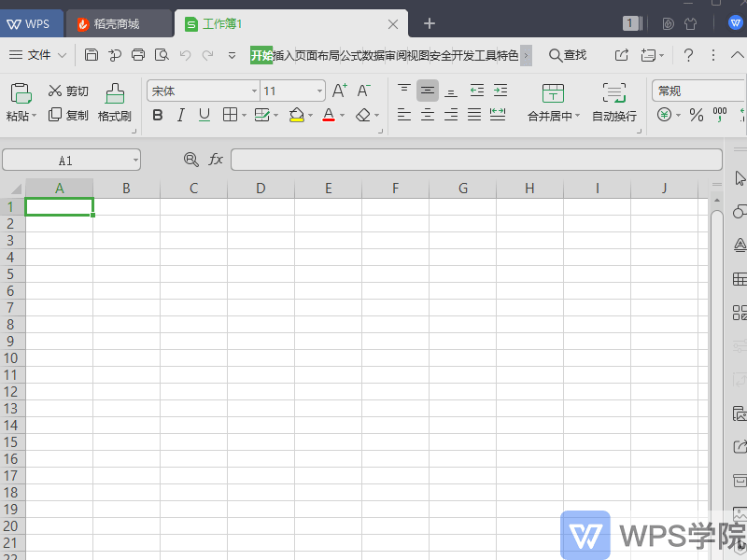Click the Paste clipboard icon
Viewport: 747px width, 560px height.
(x=20, y=93)
